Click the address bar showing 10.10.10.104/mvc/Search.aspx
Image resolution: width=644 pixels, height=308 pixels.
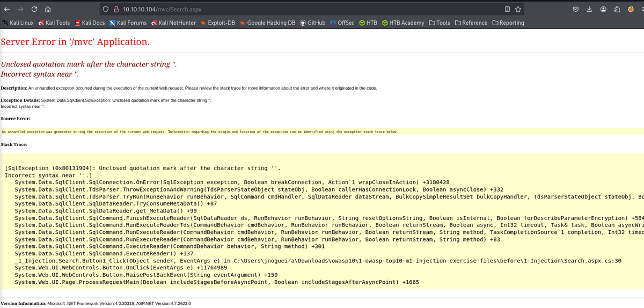pyautogui.click(x=311, y=9)
